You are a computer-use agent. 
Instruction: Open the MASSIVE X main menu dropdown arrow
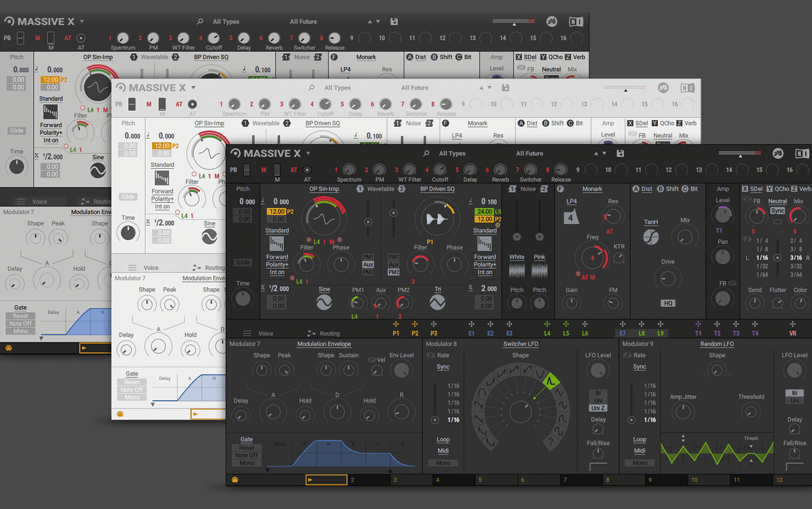(x=308, y=153)
